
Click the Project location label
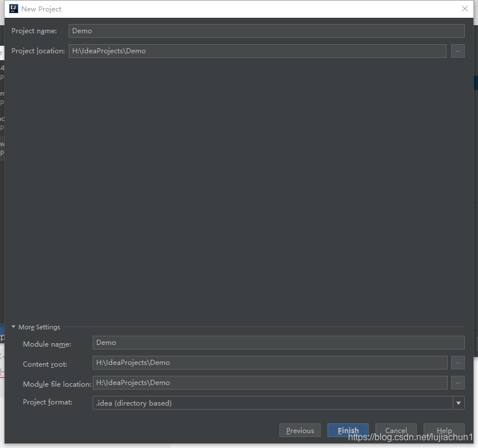[x=38, y=51]
